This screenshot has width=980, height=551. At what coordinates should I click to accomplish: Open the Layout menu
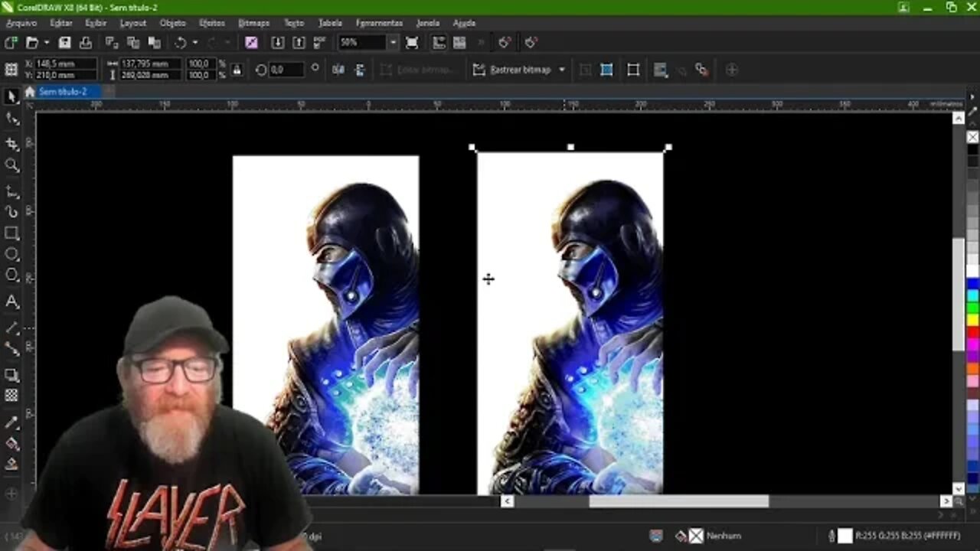(x=132, y=23)
